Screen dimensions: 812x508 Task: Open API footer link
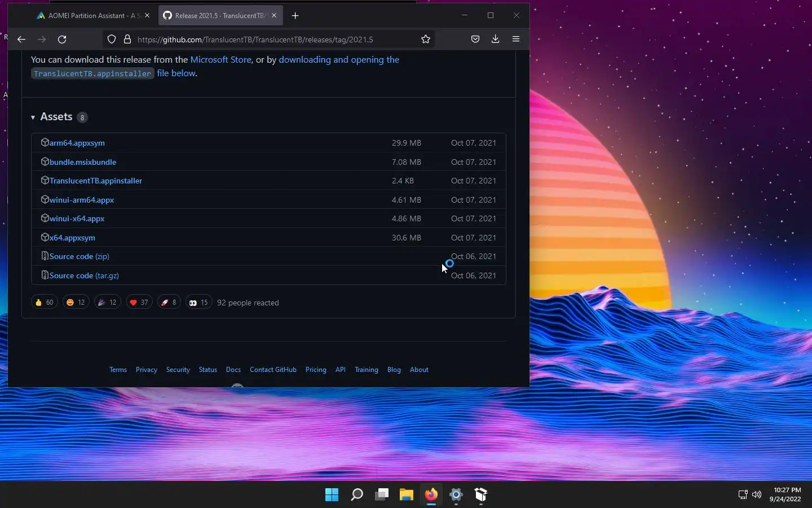click(x=340, y=370)
